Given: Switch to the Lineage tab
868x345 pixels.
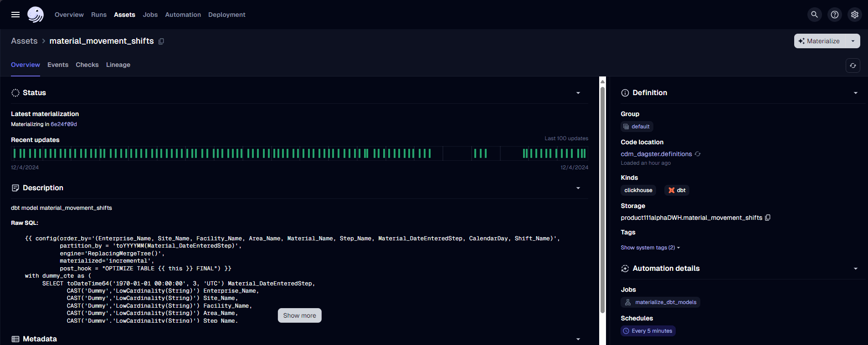Looking at the screenshot, I should click(118, 65).
